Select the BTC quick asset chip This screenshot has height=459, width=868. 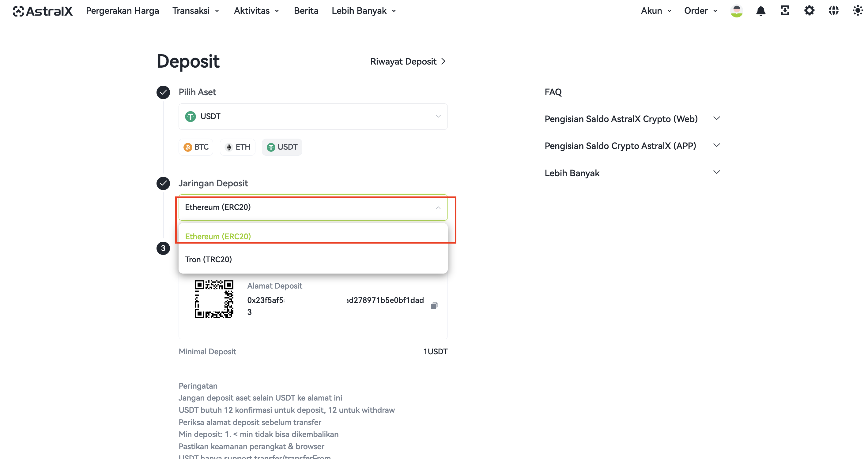click(x=196, y=147)
